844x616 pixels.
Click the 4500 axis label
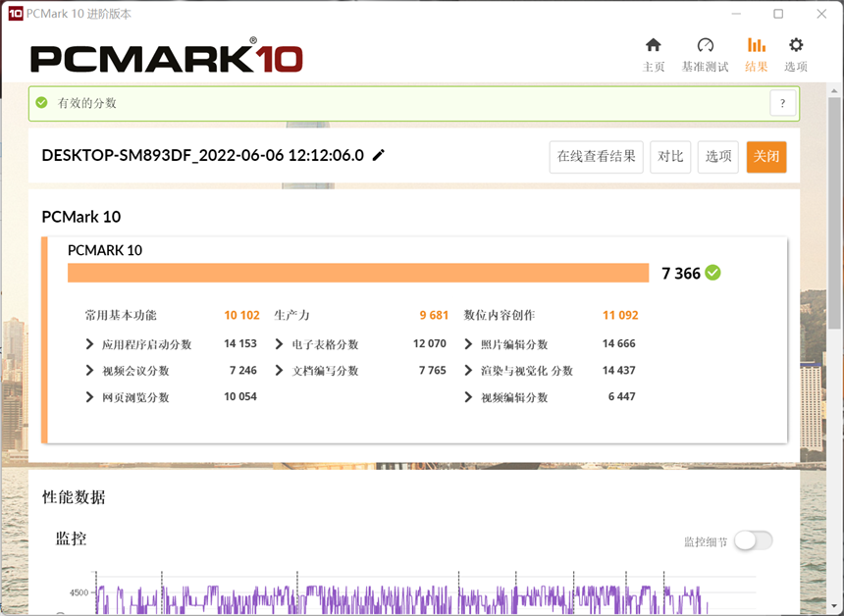click(x=79, y=592)
